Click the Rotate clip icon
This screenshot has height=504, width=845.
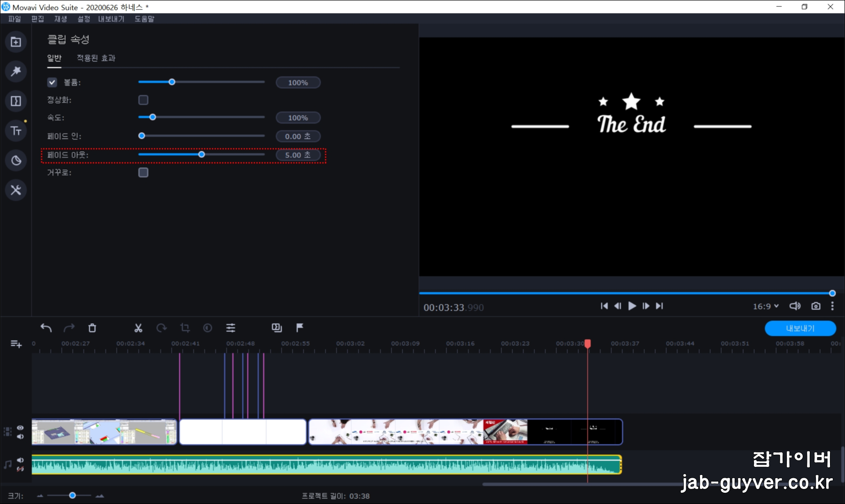coord(161,328)
